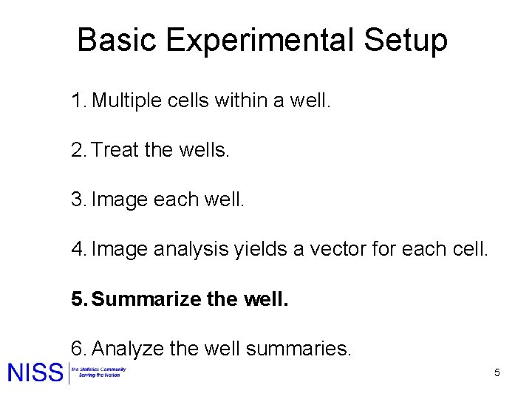Click the slide title Basic Experimental Setup
Screen dimensions: 532x399
pyautogui.click(x=262, y=40)
